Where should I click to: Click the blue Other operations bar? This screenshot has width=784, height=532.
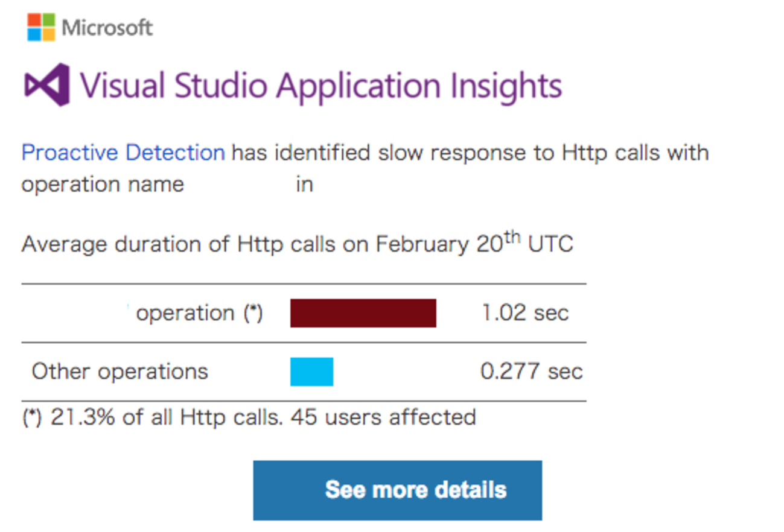click(311, 372)
